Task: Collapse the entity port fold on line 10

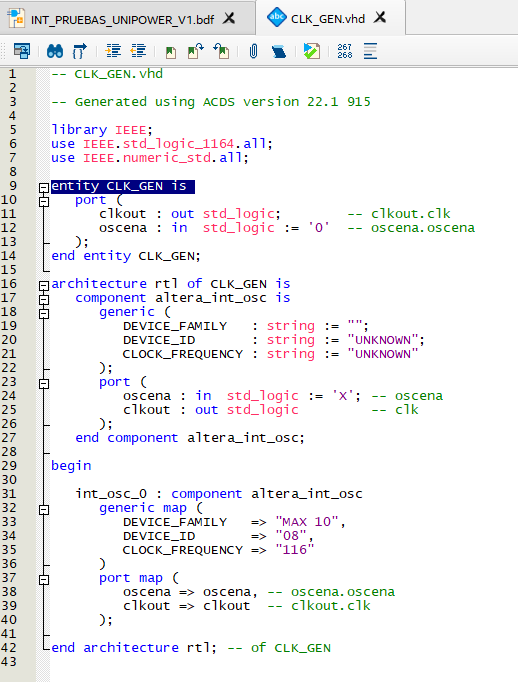Action: coord(43,201)
